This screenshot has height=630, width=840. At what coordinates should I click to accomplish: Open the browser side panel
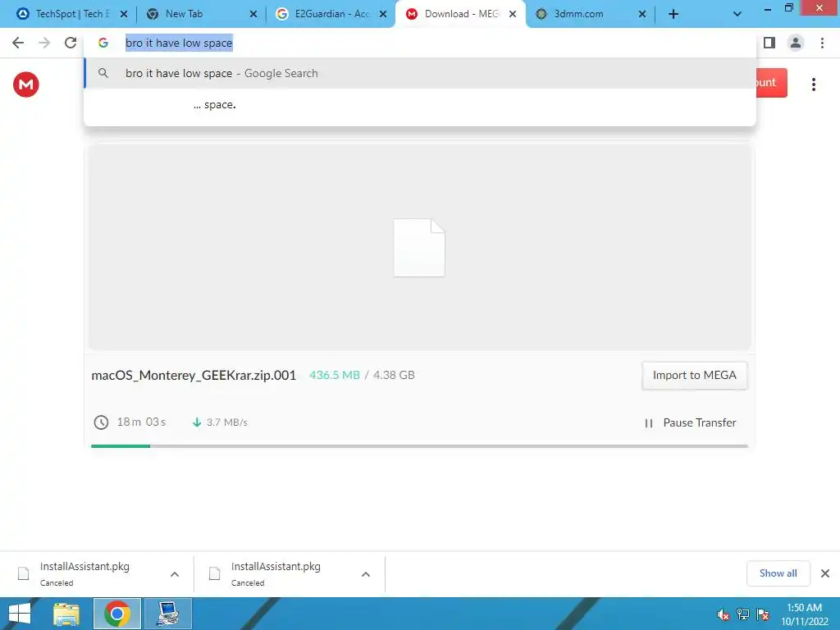point(769,43)
